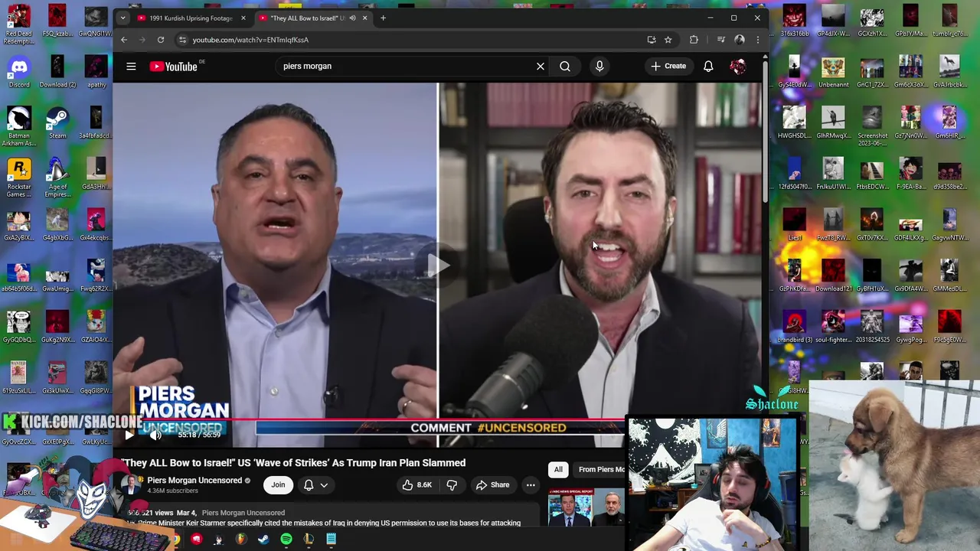Install app icon in address bar
Screen dimensions: 980x551
pyautogui.click(x=652, y=40)
